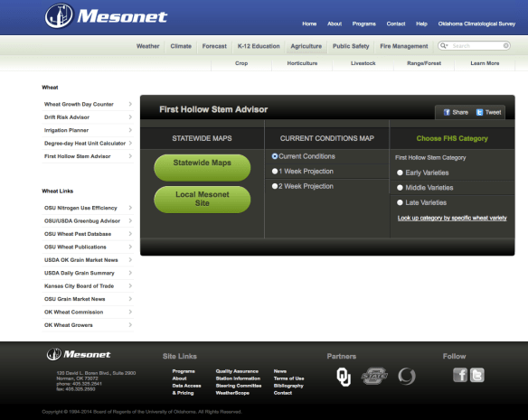
Task: Click chevron beside OK Wheat Growers
Action: 130,325
